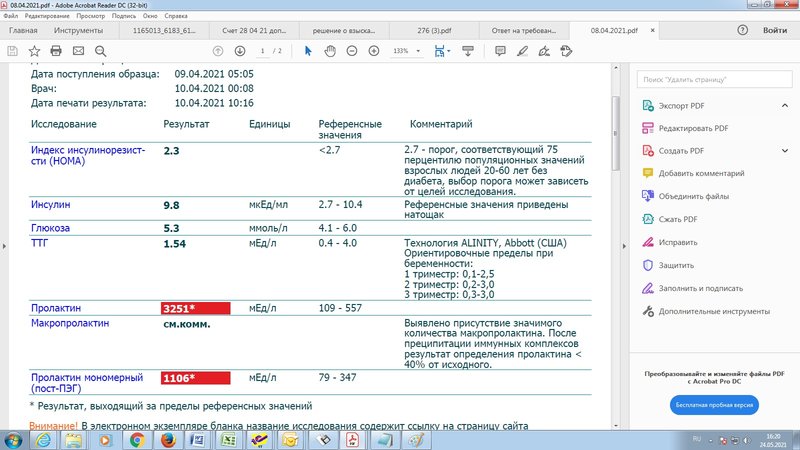Switch to 276 (3).pdf tab
The width and height of the screenshot is (800, 450).
point(434,30)
